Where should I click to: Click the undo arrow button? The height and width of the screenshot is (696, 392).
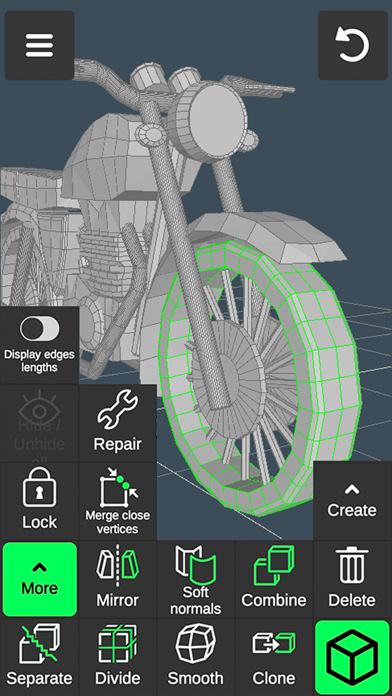coord(352,45)
